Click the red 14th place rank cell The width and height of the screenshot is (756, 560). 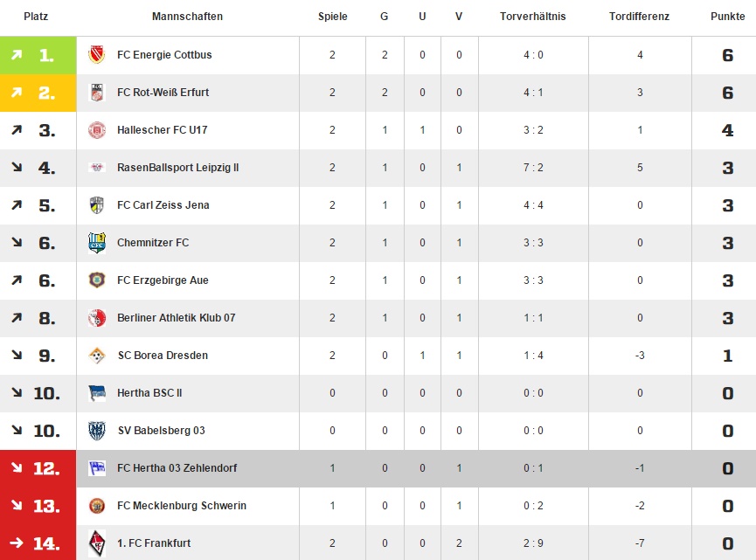click(38, 543)
